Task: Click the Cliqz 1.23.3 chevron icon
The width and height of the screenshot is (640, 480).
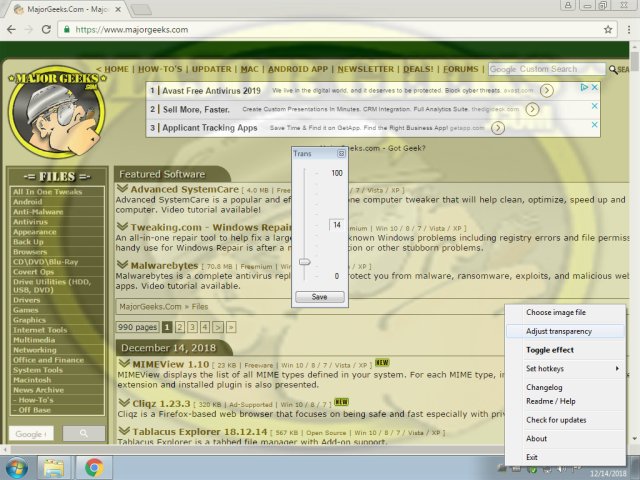Action: click(124, 403)
